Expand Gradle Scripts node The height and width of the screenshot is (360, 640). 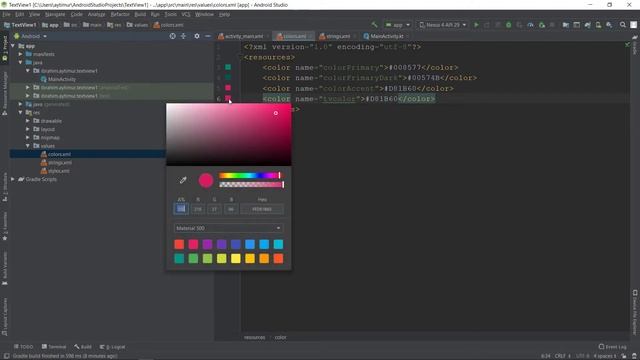[x=13, y=179]
